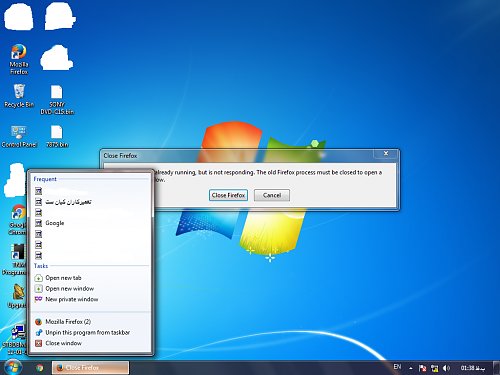Screen dimensions: 500x375
Task: Click the Chrome icon pinned on taskbar
Action: pyautogui.click(x=40, y=368)
